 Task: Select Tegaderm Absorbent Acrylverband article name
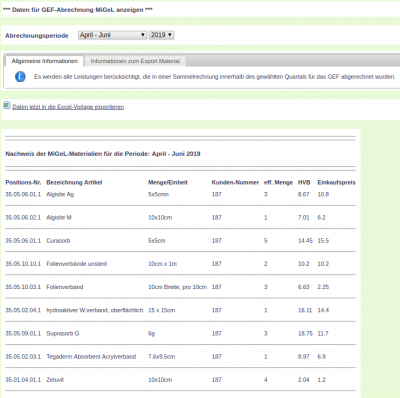tap(91, 357)
